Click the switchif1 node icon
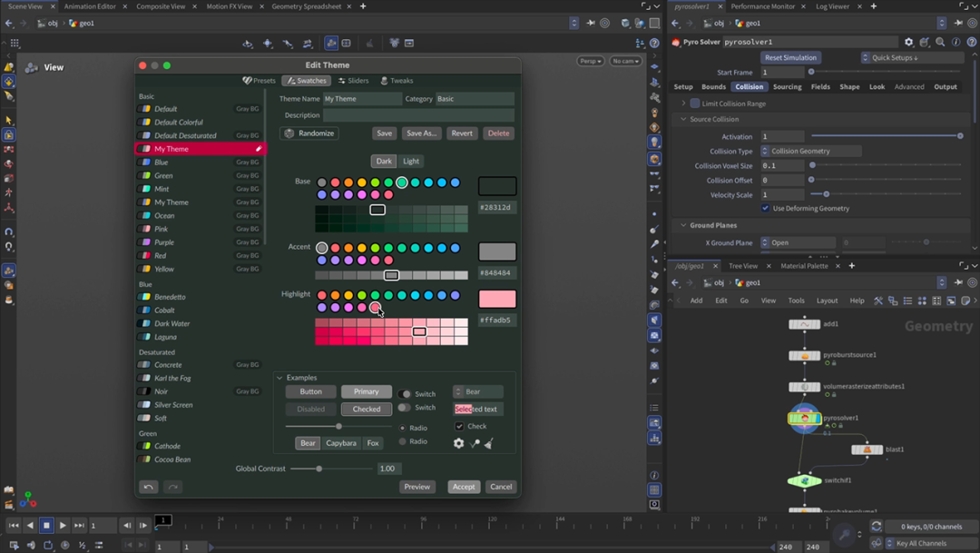The image size is (980, 553). pos(804,480)
